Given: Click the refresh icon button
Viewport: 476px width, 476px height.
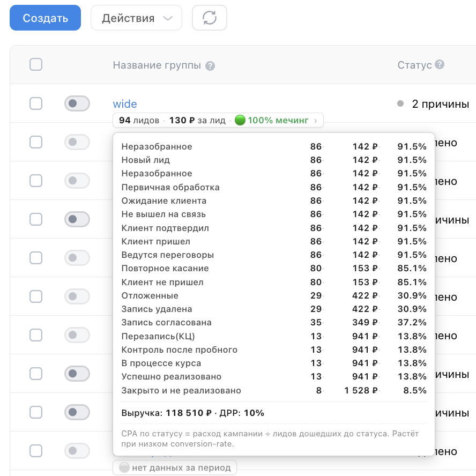Looking at the screenshot, I should [x=210, y=18].
